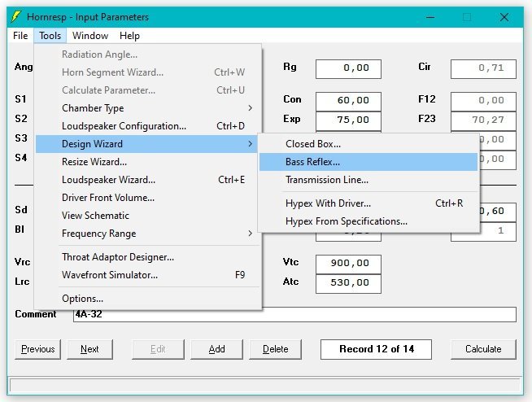The width and height of the screenshot is (532, 402).
Task: Click the Vtc field showing 900,00
Action: pos(348,264)
